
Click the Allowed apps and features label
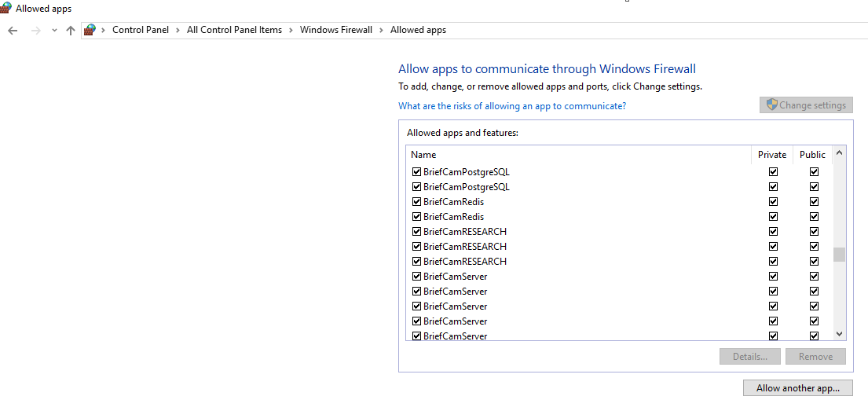pos(462,133)
